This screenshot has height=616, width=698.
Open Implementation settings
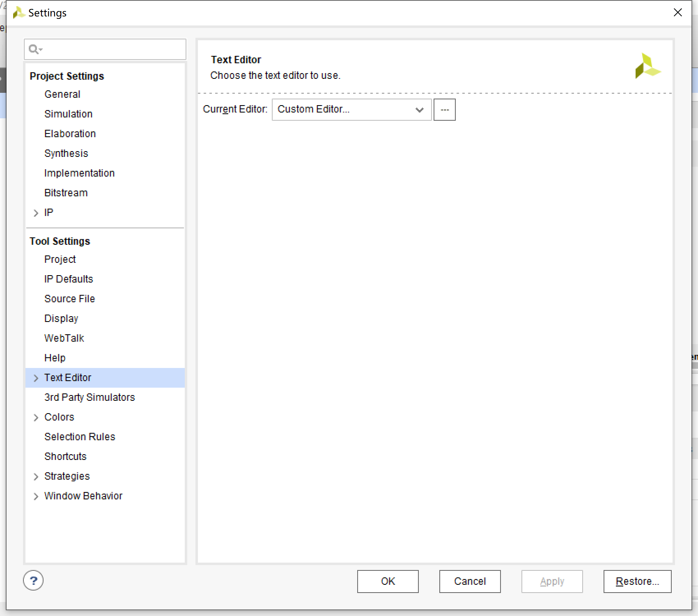click(x=80, y=173)
